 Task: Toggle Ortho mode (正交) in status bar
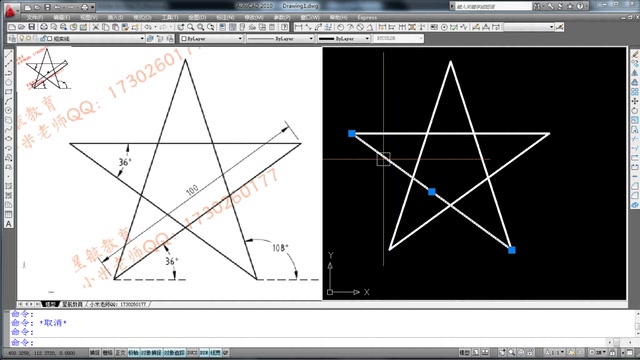tap(120, 353)
